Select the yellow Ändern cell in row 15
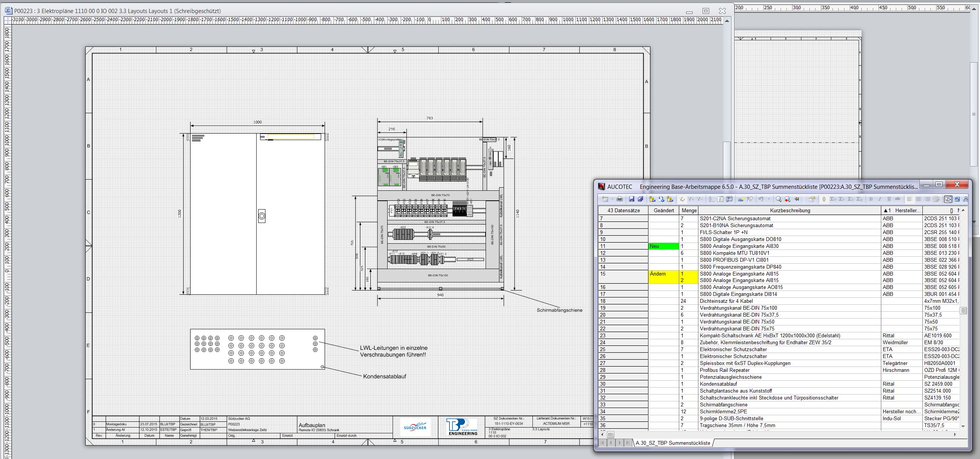The image size is (980, 459). pos(664,277)
